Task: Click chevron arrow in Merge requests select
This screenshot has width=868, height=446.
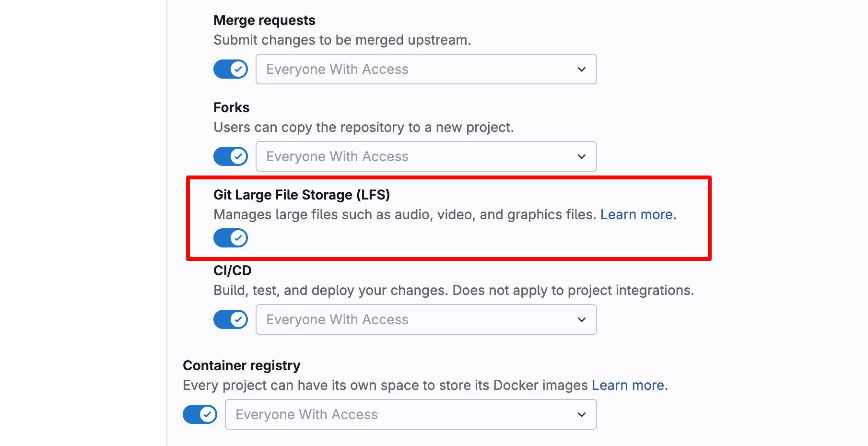Action: pos(582,70)
